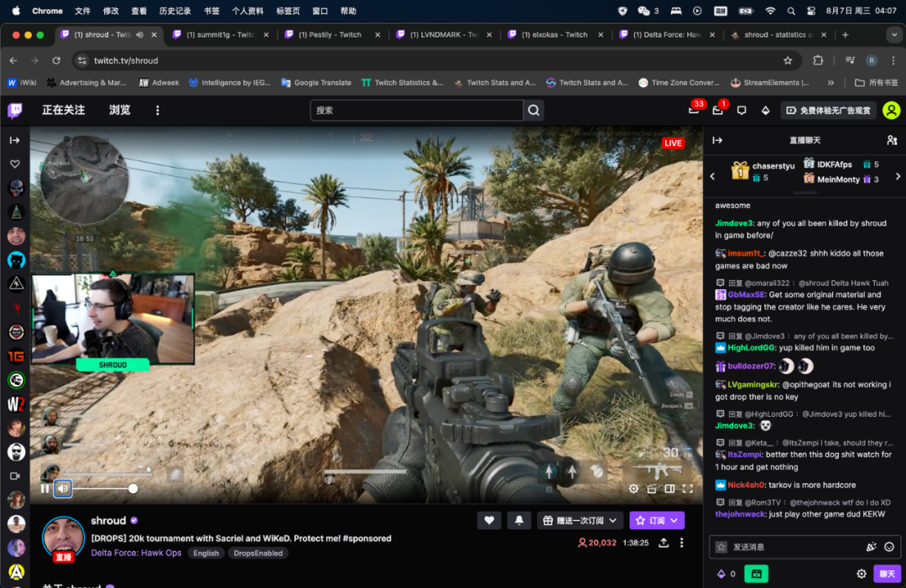Click the Get Bits diamond icon
This screenshot has height=588, width=906.
click(x=765, y=111)
